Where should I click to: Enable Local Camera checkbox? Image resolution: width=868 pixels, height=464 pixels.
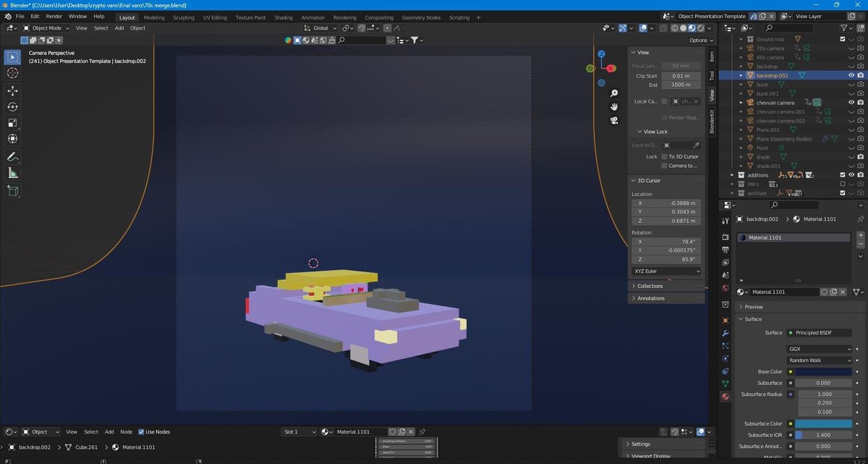click(x=664, y=101)
